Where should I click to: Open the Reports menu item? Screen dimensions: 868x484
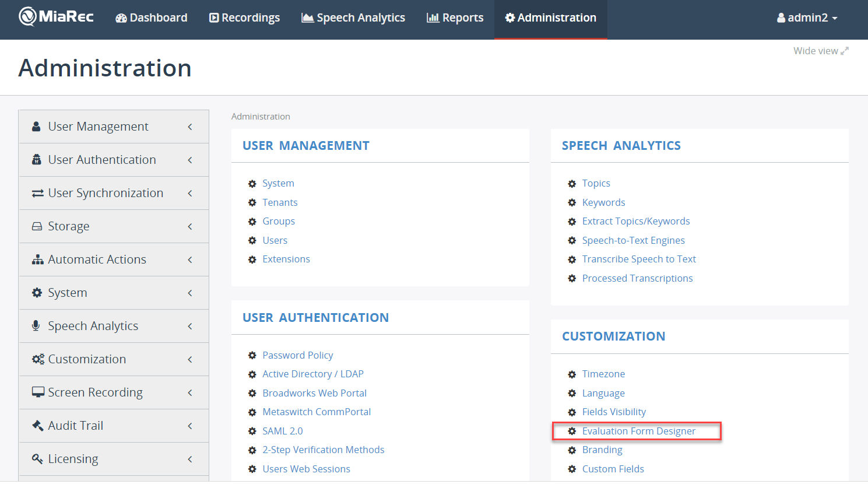[x=455, y=18]
